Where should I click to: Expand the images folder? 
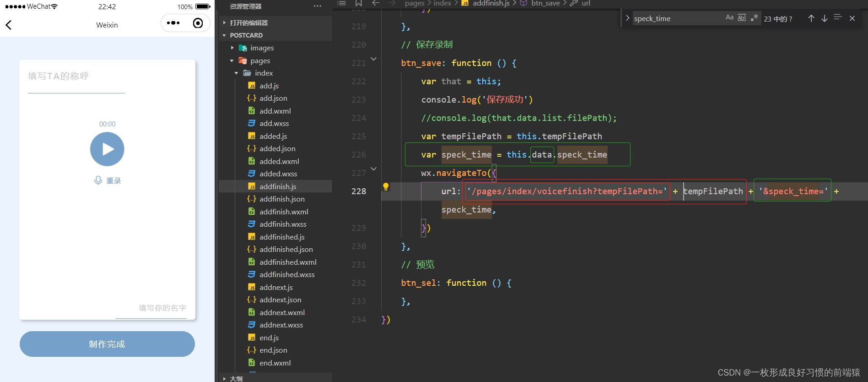tap(275, 48)
